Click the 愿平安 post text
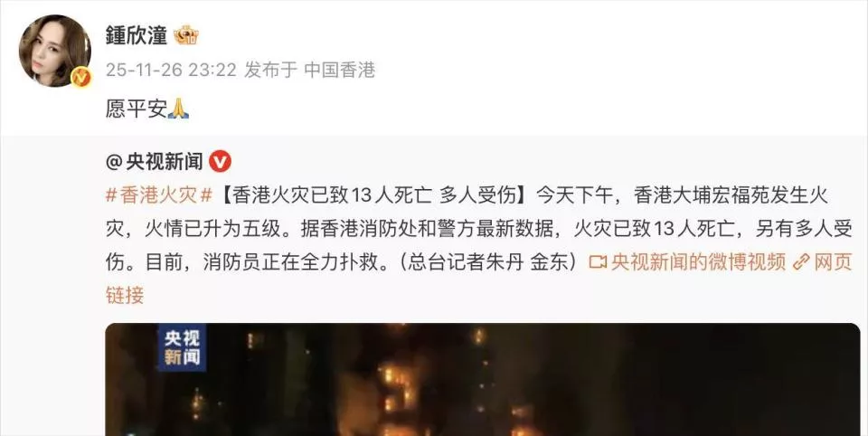Image resolution: width=868 pixels, height=436 pixels. point(137,109)
